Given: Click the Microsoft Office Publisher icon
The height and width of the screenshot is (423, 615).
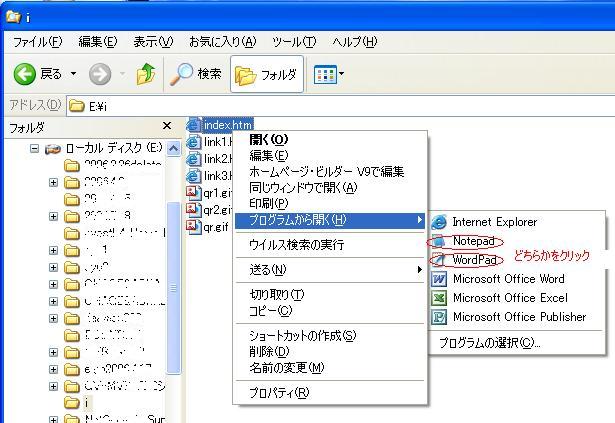Looking at the screenshot, I should 439,317.
